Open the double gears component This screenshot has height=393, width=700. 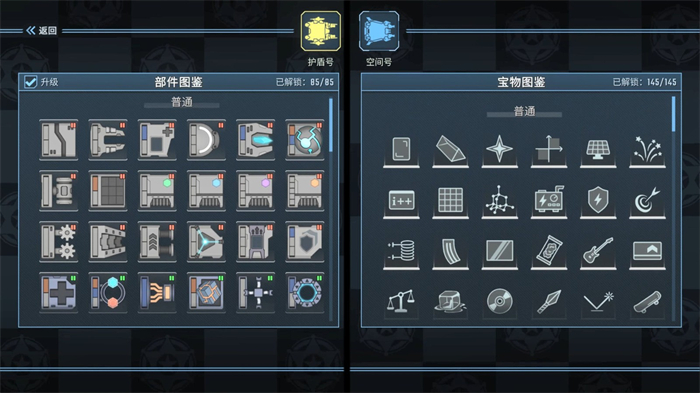58,242
